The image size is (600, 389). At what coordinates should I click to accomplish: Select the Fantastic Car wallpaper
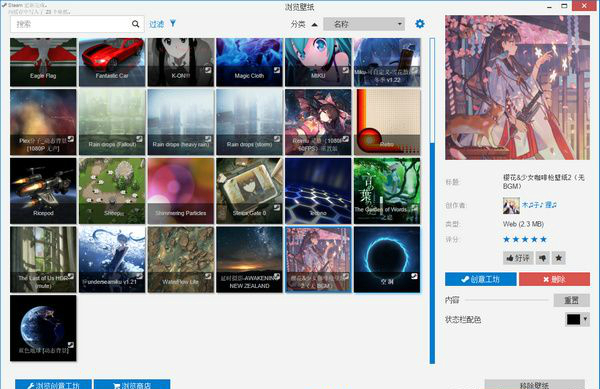pyautogui.click(x=112, y=62)
